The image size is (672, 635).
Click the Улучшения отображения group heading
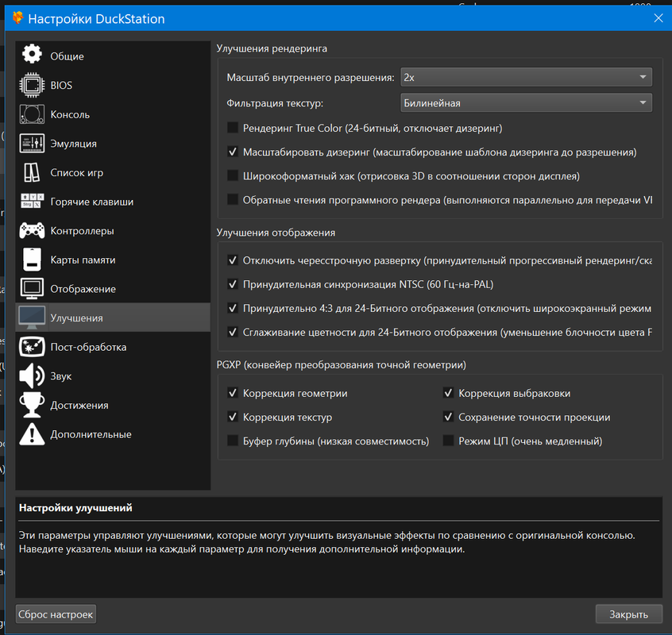[276, 233]
